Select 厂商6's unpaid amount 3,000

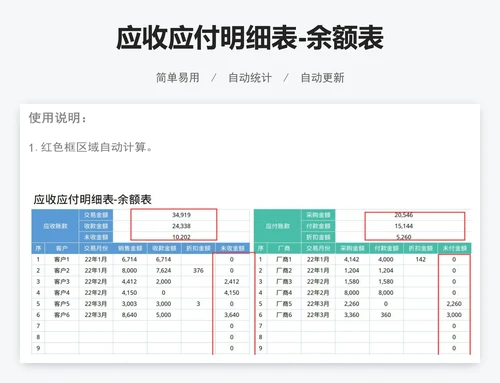[454, 315]
